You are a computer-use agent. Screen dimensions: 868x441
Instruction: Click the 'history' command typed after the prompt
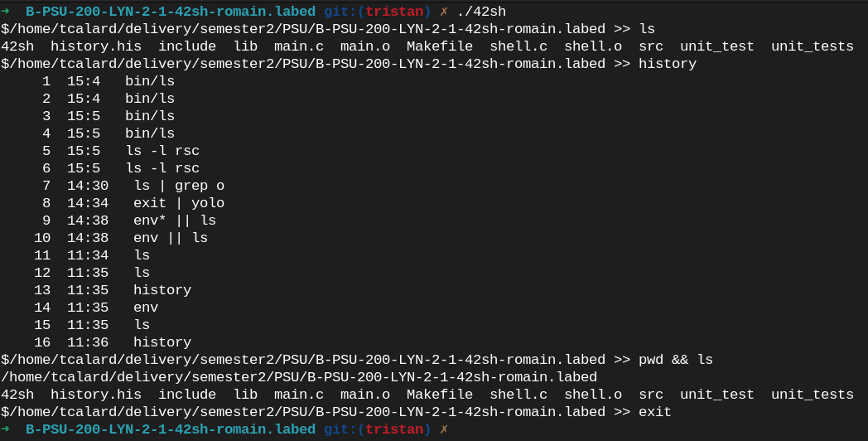(x=667, y=64)
